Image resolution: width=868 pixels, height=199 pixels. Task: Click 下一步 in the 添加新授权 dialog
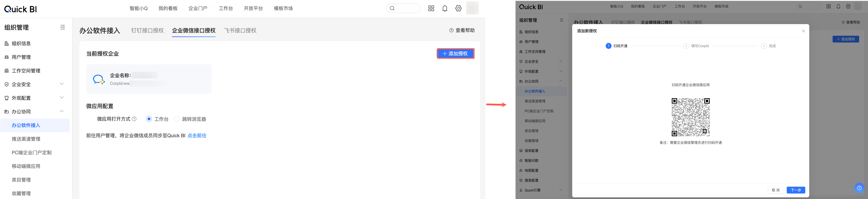coord(796,190)
